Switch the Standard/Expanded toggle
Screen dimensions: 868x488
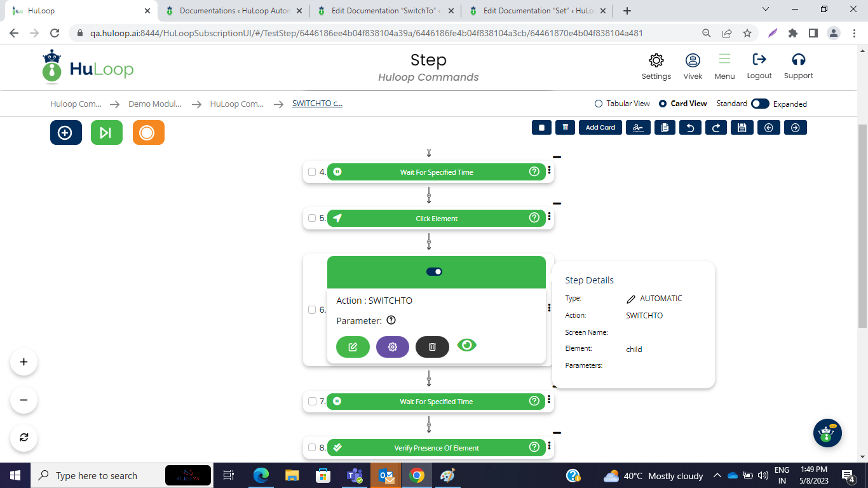(x=759, y=104)
